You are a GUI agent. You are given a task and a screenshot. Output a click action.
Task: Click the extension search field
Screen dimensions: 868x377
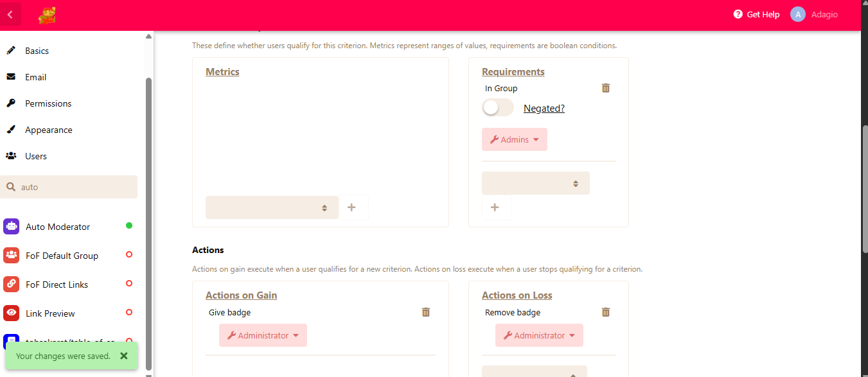pos(74,187)
